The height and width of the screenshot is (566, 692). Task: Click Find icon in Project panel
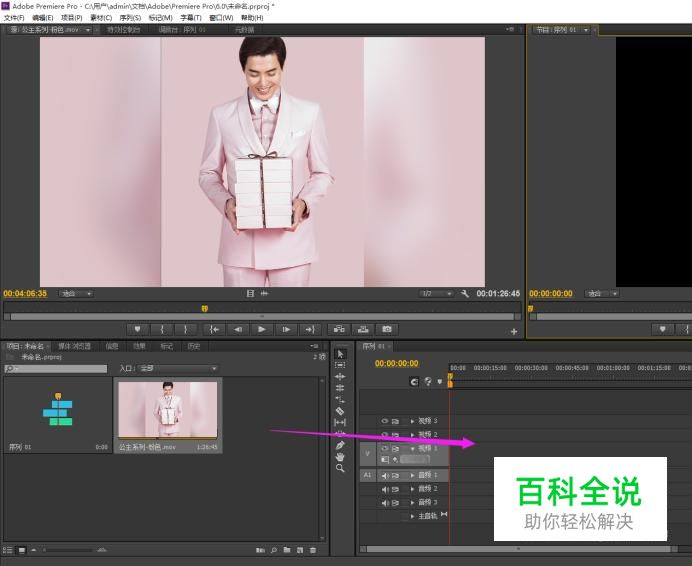click(274, 550)
